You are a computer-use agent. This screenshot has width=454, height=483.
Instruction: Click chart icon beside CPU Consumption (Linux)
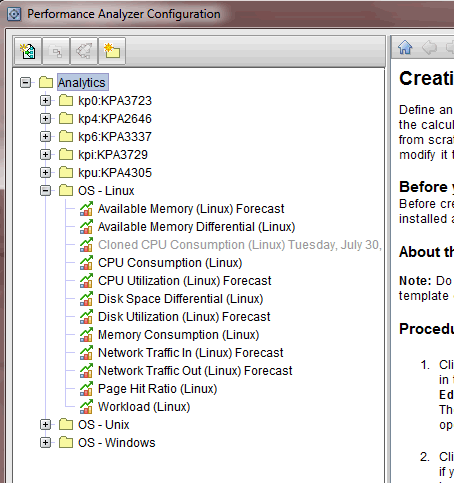86,263
